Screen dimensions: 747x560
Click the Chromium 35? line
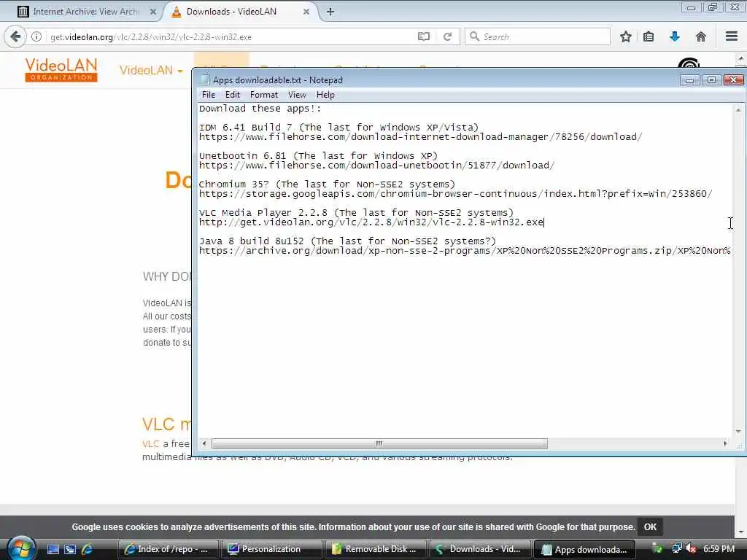[327, 184]
